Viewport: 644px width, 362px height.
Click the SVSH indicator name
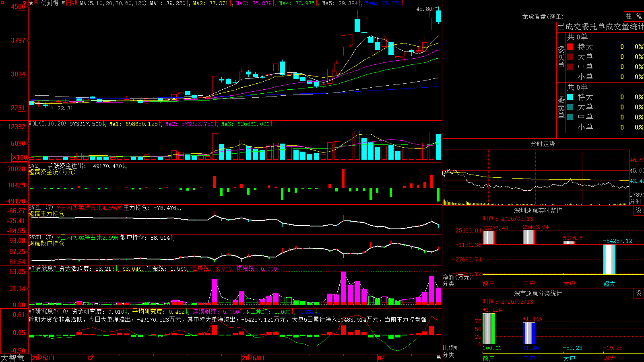coord(35,238)
